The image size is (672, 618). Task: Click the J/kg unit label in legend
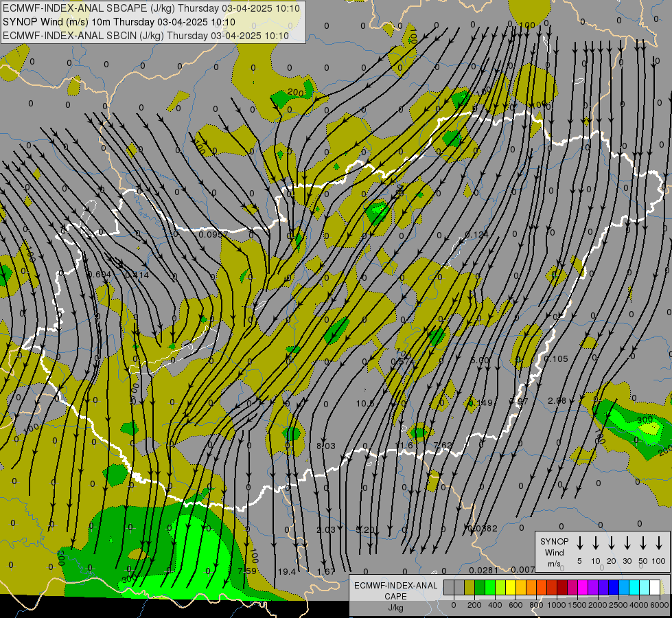395,608
